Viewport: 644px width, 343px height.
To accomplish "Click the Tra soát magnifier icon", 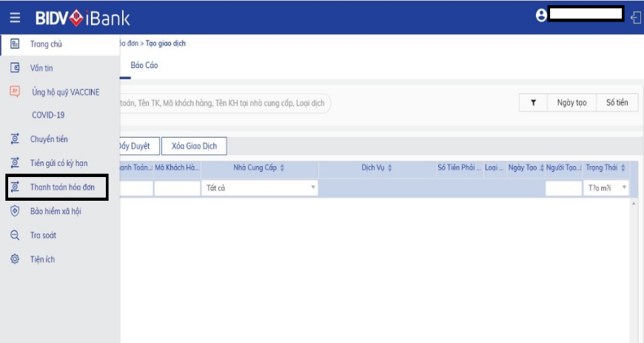I will (x=15, y=236).
